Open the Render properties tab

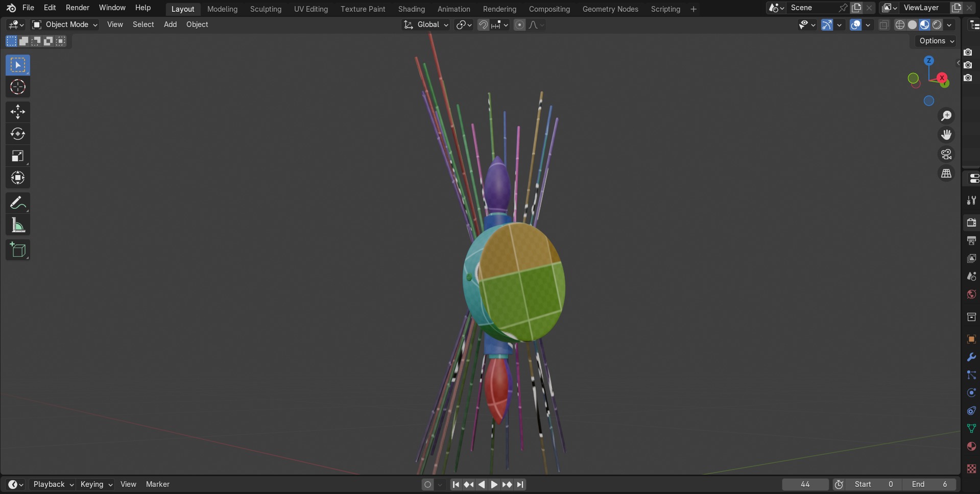971,223
